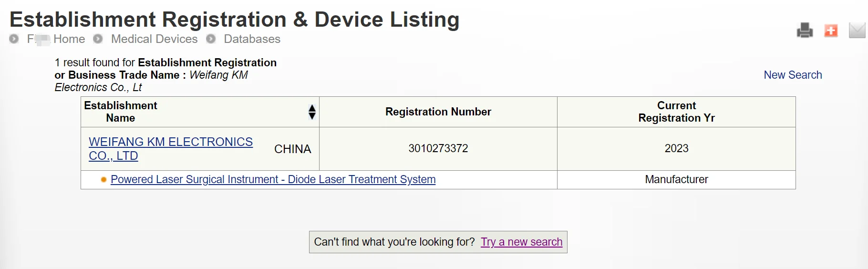Click the Establishment Name header text
Viewport: 868px width, 269px height.
[x=121, y=112]
